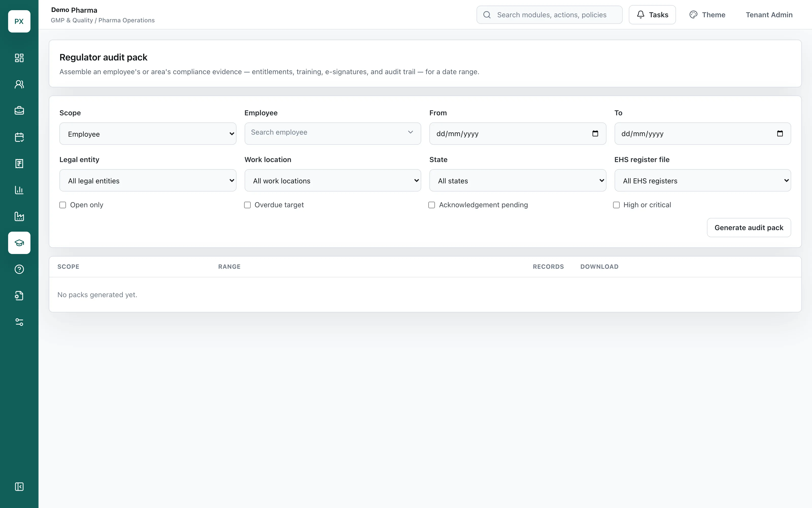Screen dimensions: 812x508
Task: Click the From date dd/mm/yyyy field
Action: pos(517,134)
